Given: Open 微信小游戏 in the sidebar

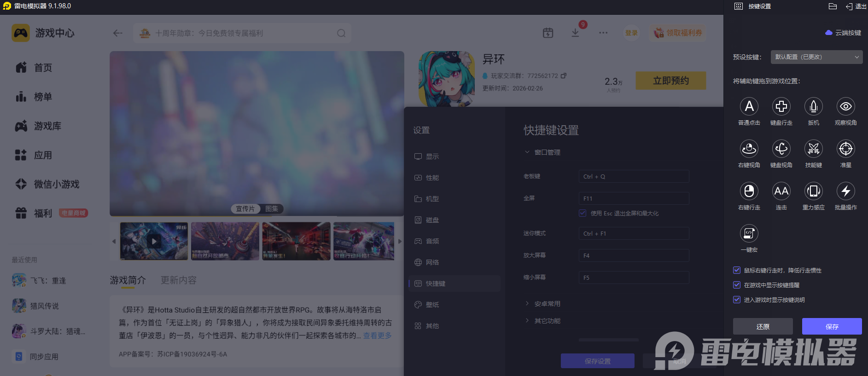Looking at the screenshot, I should 47,184.
